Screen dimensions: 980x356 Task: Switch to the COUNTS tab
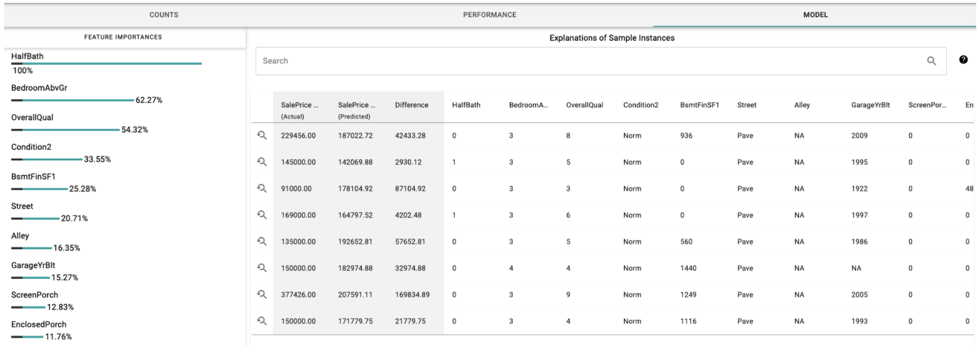(x=164, y=15)
